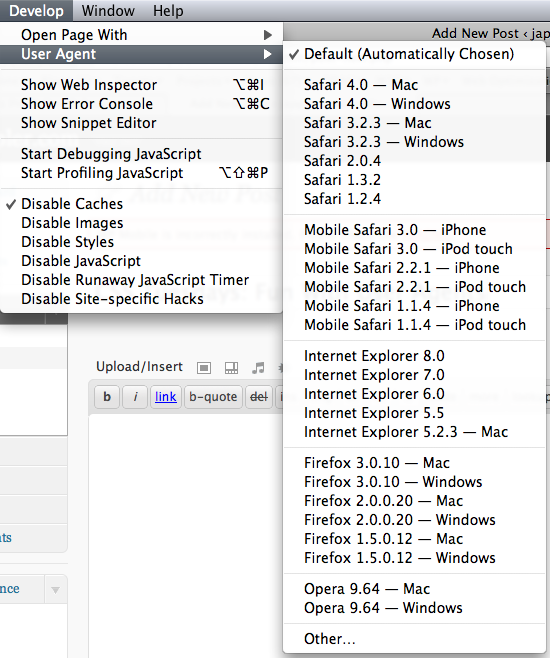Click the Add an Image upload icon
This screenshot has width=550, height=658.
pos(204,368)
